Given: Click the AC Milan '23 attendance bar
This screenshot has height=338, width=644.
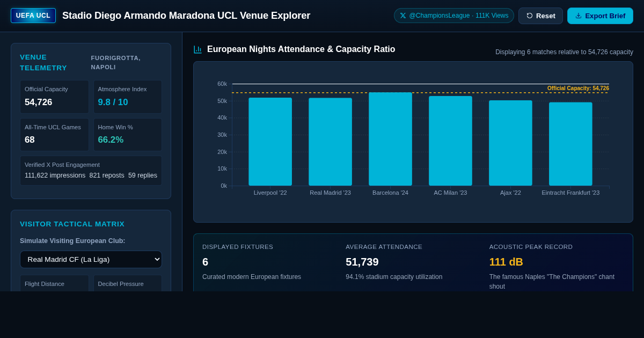Looking at the screenshot, I should pos(451,141).
